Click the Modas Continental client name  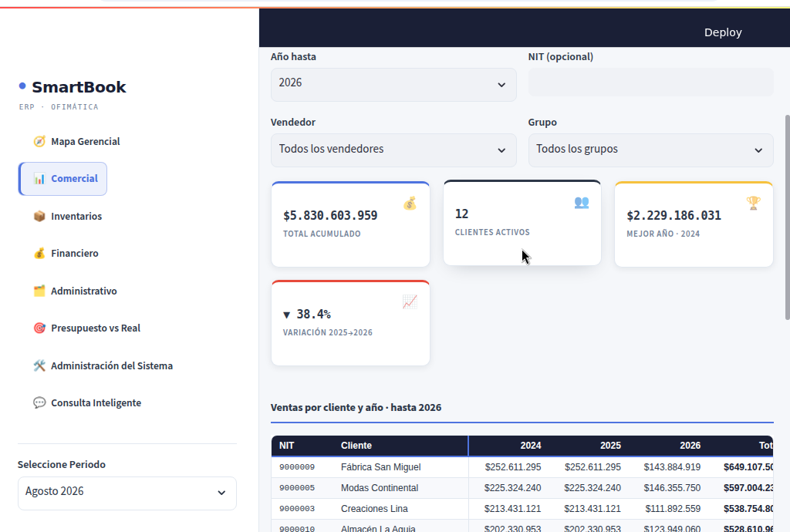point(380,488)
